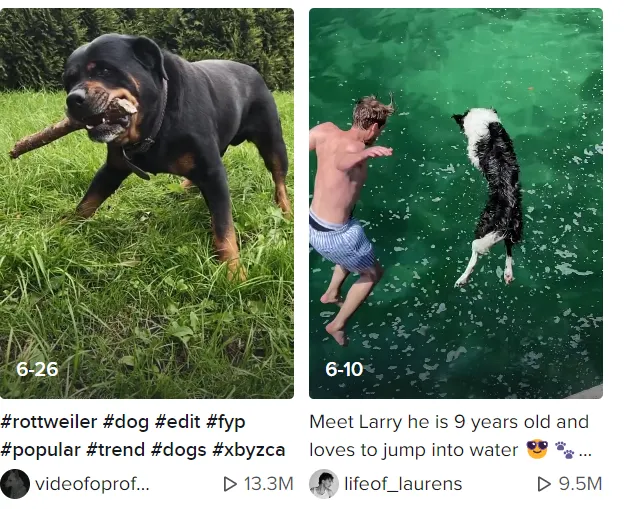Open the rottweiler with stick video thumbnail

(147, 203)
